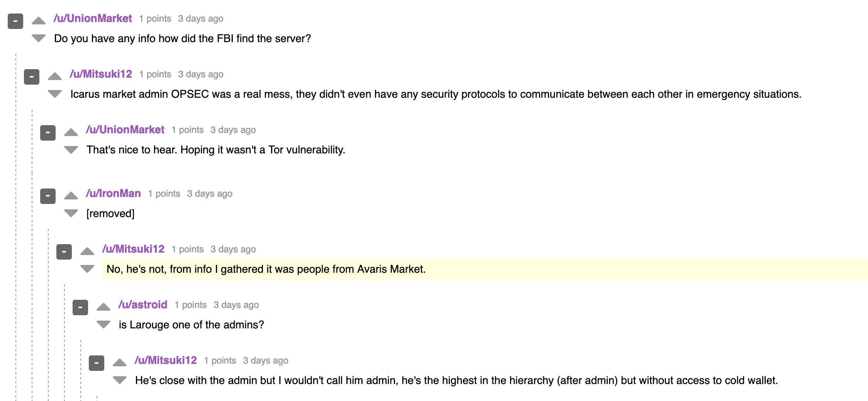This screenshot has width=868, height=401.
Task: Downvote IronMan's removed comment
Action: pyautogui.click(x=71, y=213)
